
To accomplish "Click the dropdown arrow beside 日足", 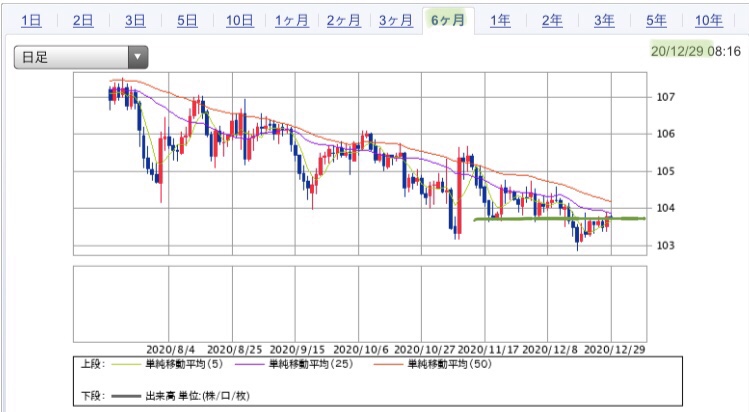I will tap(138, 57).
